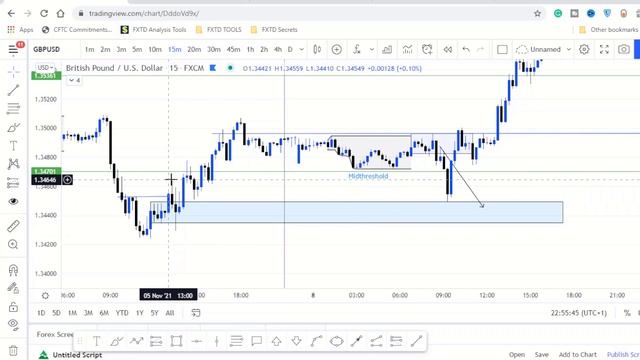Open chart settings gear in top toolbar
Viewport: 640px width, 360px height.
point(584,49)
